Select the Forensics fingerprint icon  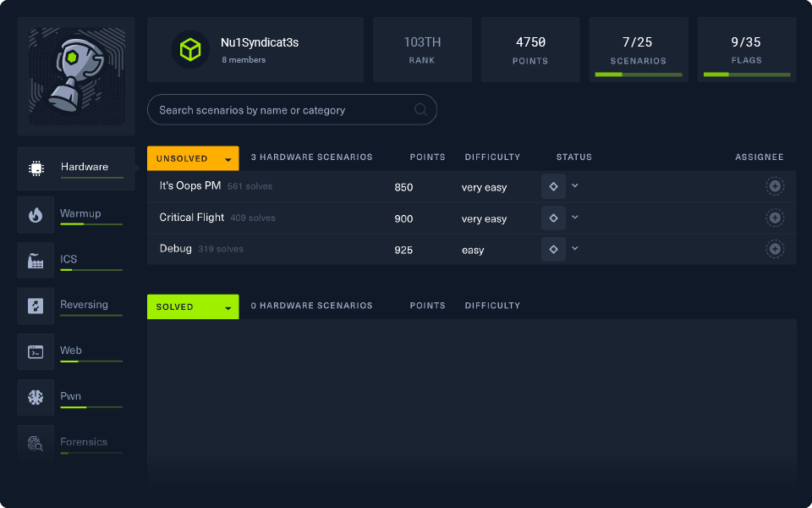pos(36,443)
